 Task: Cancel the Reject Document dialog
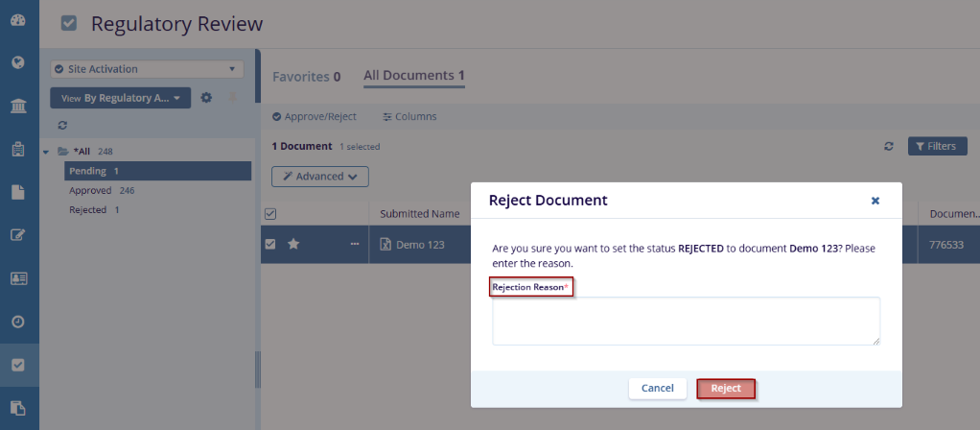657,388
